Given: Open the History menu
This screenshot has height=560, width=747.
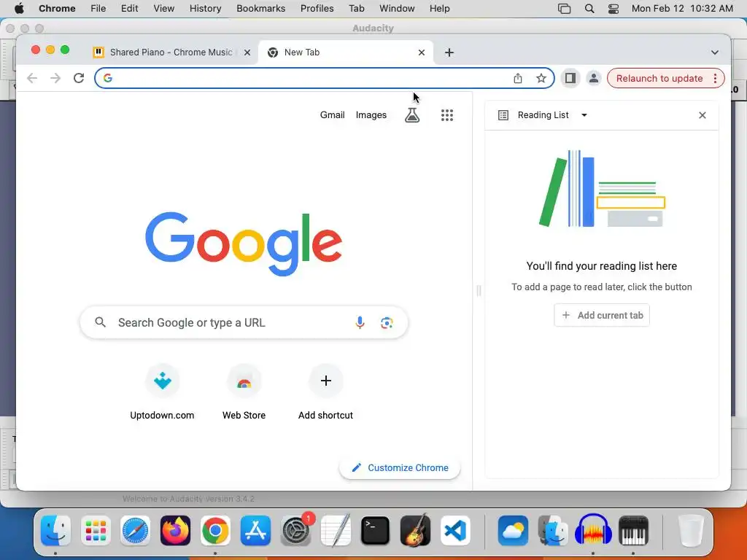Looking at the screenshot, I should click(205, 9).
